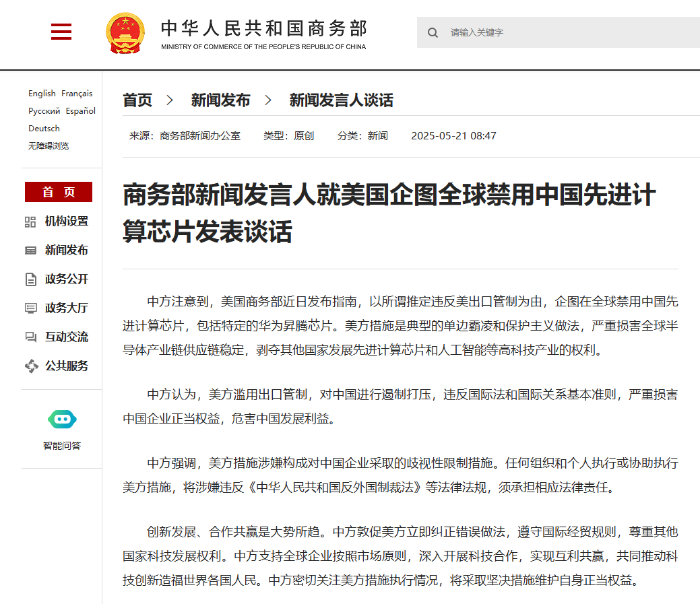Click source text 来源：商务部新闻办公室
This screenshot has height=604, width=700.
[x=185, y=136]
